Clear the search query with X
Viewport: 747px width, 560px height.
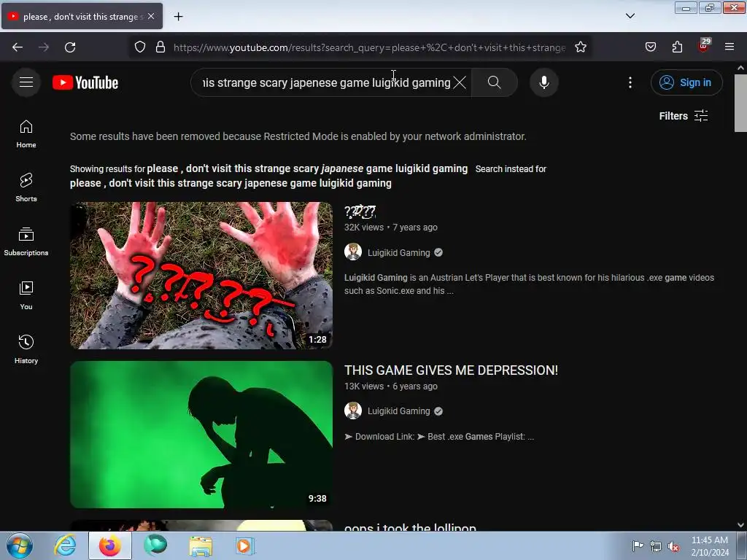[x=460, y=82]
